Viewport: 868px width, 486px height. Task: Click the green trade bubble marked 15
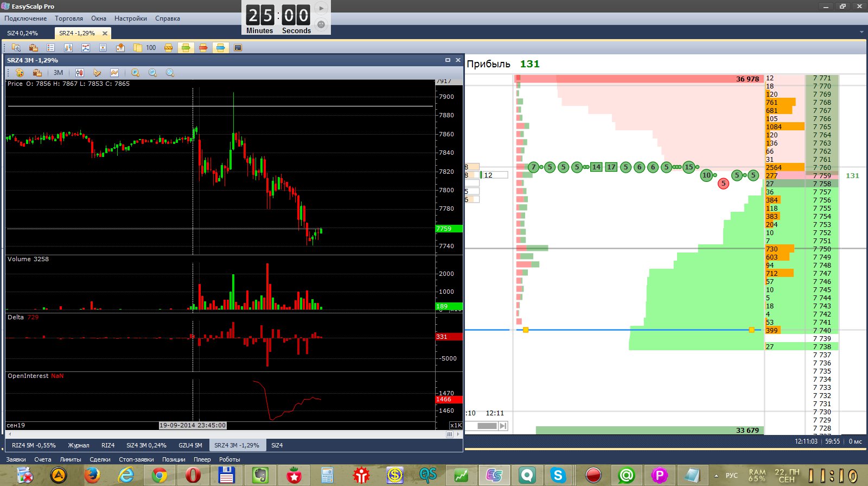point(689,167)
